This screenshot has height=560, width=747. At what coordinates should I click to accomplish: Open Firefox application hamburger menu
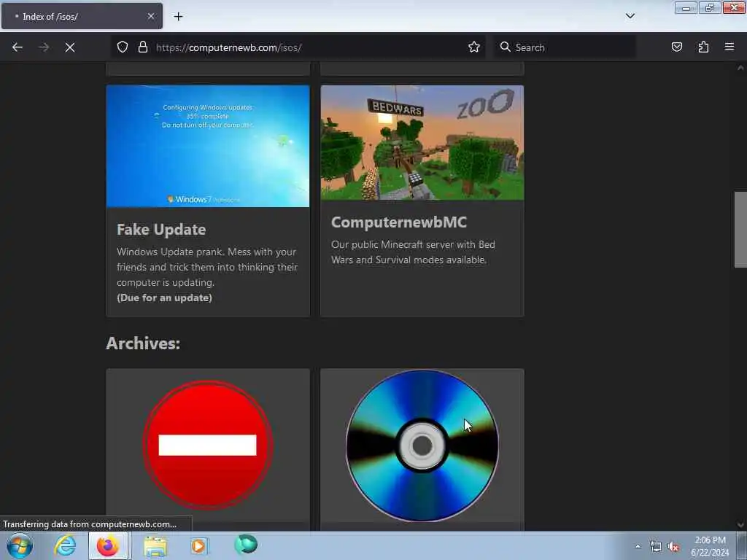[x=729, y=47]
